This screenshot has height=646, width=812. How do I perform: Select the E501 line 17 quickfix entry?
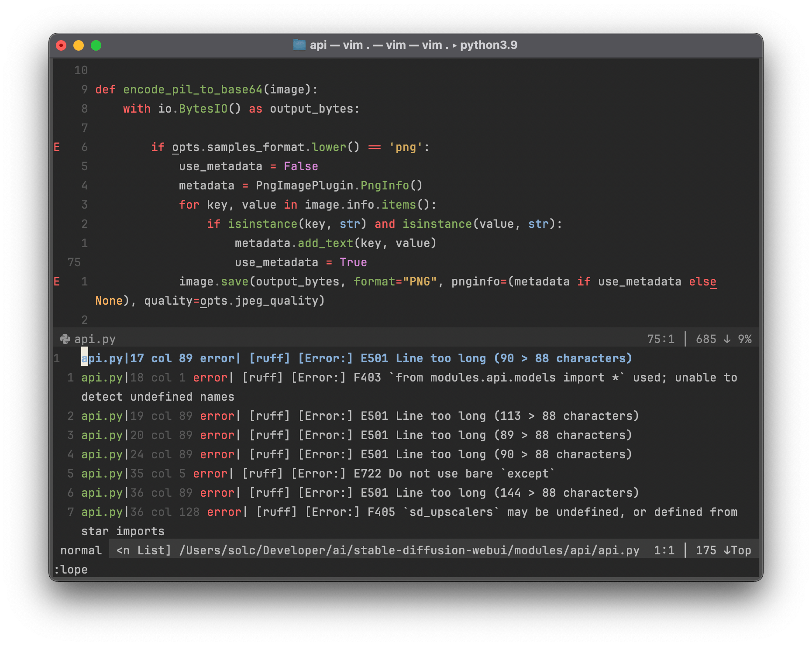coord(357,358)
